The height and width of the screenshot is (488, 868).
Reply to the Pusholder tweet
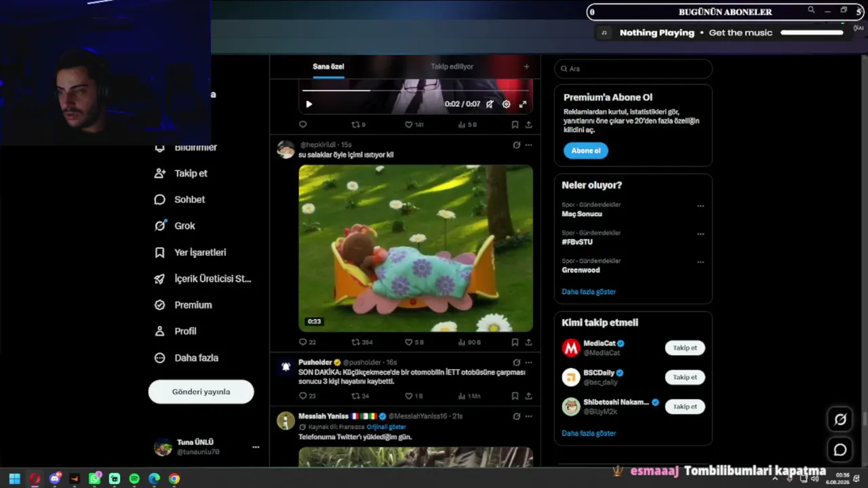pos(307,396)
